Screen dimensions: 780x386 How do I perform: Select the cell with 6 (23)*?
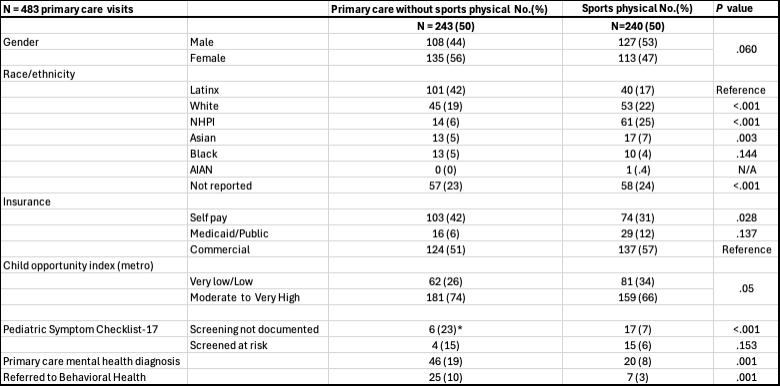click(x=446, y=329)
